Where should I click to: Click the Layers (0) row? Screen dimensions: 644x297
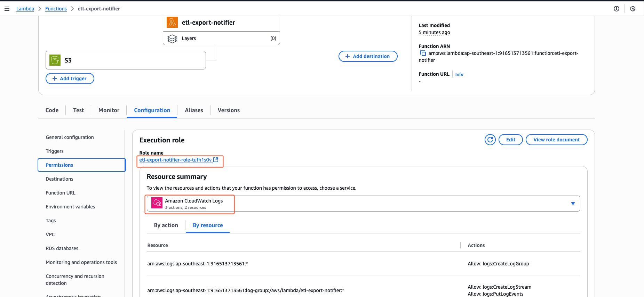click(x=221, y=38)
